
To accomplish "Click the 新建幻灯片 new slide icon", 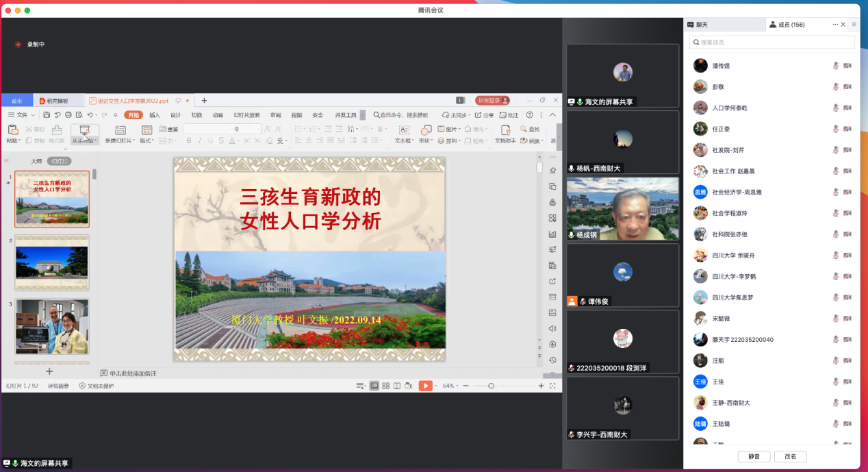I will tap(120, 130).
